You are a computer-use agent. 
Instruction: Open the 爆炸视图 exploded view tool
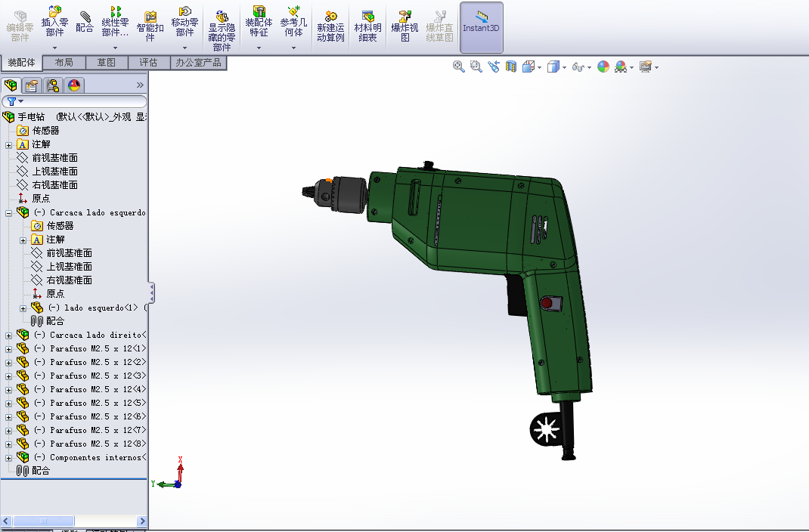coord(405,26)
